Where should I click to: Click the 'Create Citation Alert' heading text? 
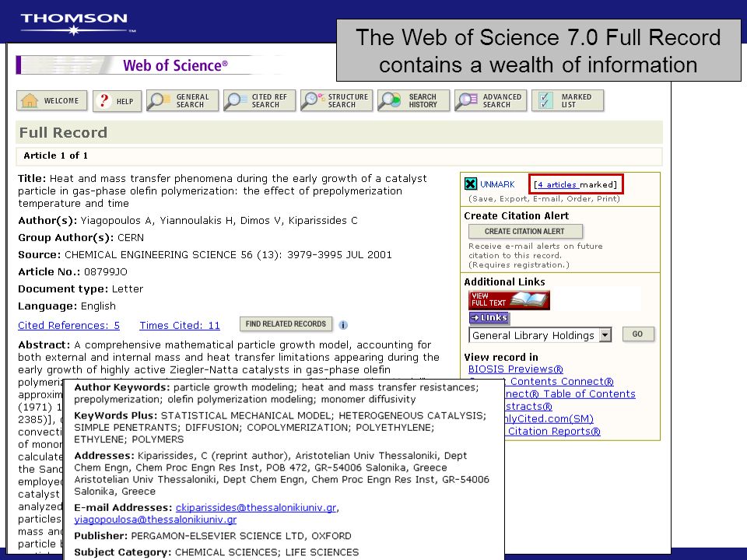pos(517,215)
